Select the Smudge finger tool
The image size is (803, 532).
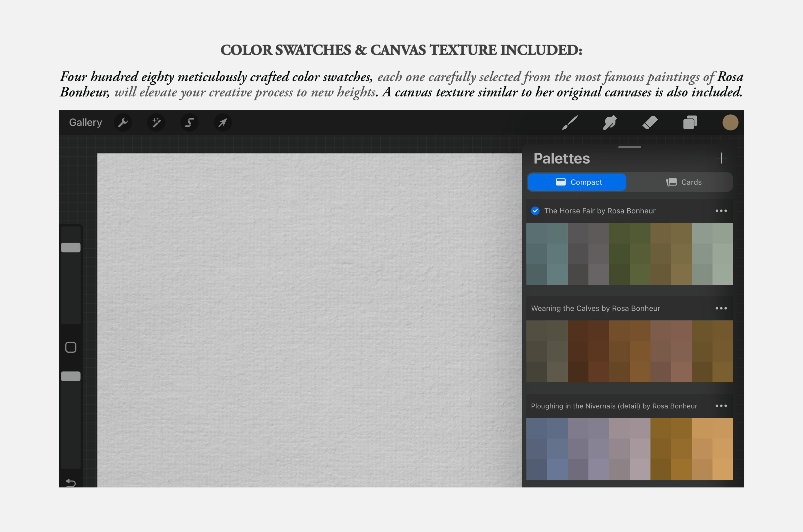pos(610,123)
